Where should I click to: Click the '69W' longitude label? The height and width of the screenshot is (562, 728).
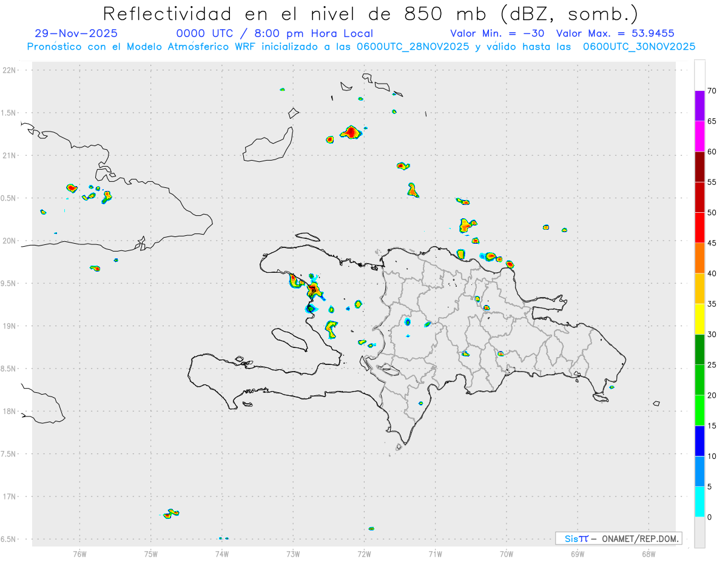click(578, 554)
